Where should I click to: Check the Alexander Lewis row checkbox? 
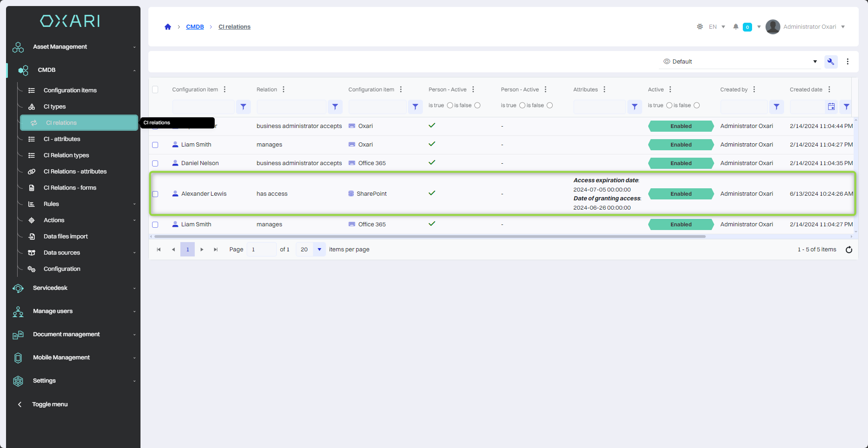[155, 194]
